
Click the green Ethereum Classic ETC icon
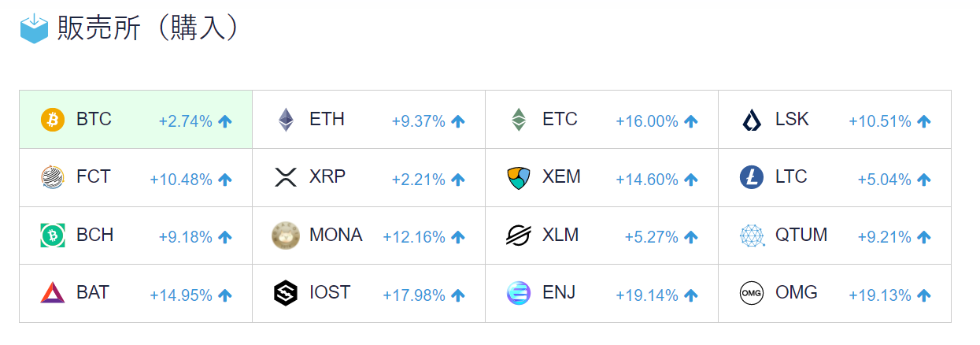pos(518,120)
